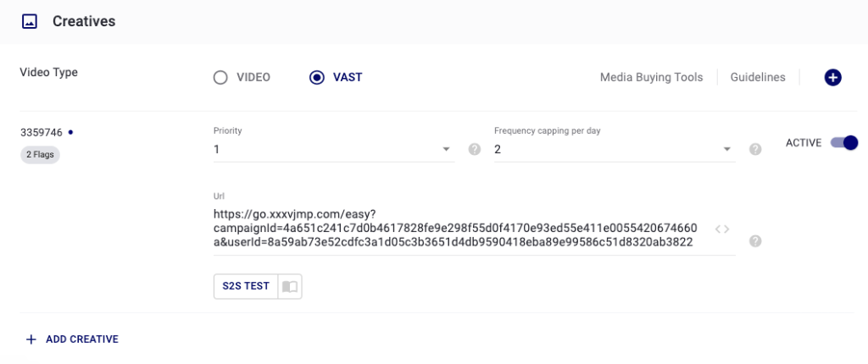Open the S2S test guide book icon
The width and height of the screenshot is (868, 364).
(x=290, y=286)
